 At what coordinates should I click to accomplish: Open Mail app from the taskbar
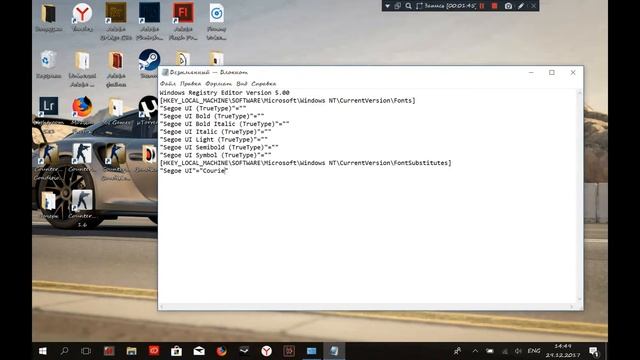click(199, 351)
